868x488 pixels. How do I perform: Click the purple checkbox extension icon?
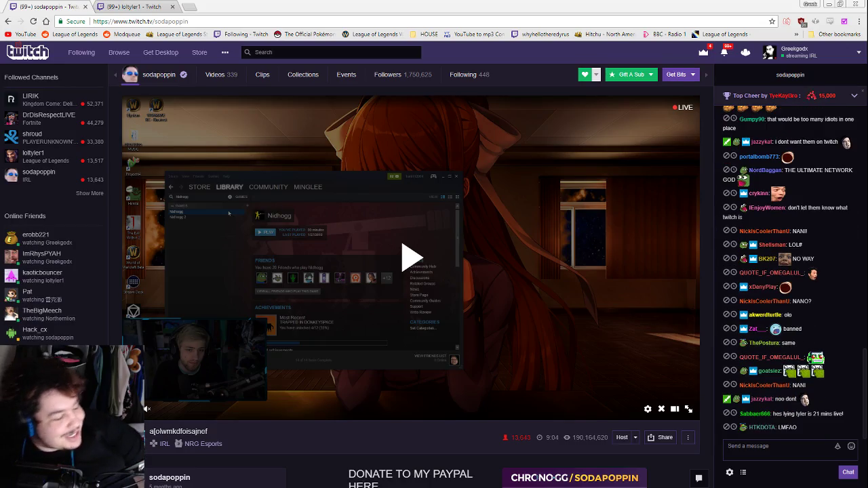pos(844,21)
